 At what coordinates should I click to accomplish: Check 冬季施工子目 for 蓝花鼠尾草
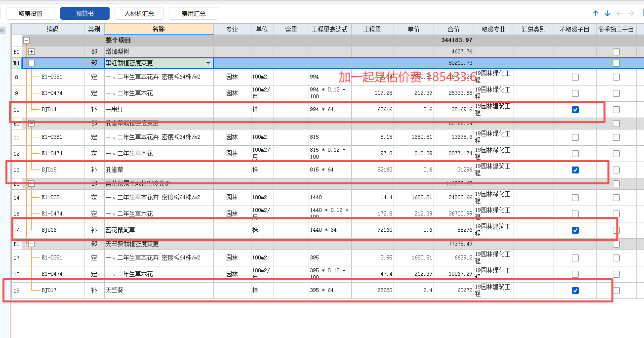tap(616, 230)
